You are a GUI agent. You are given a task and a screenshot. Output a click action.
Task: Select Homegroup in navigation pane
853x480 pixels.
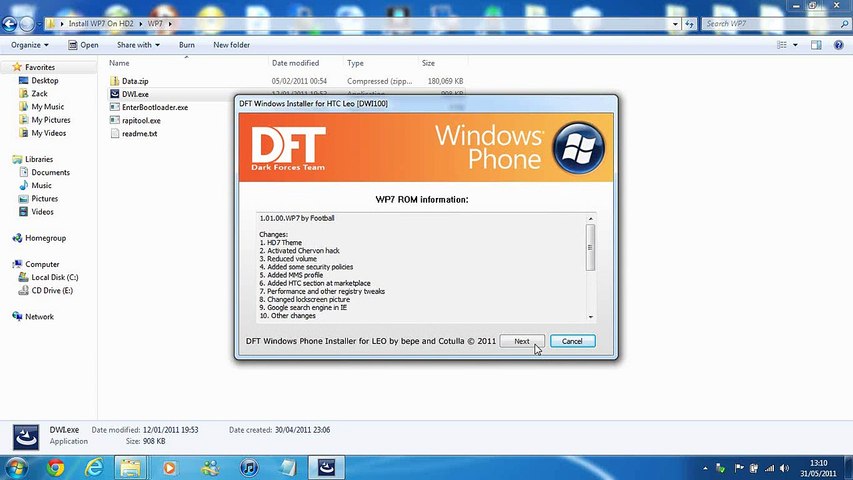pyautogui.click(x=45, y=238)
